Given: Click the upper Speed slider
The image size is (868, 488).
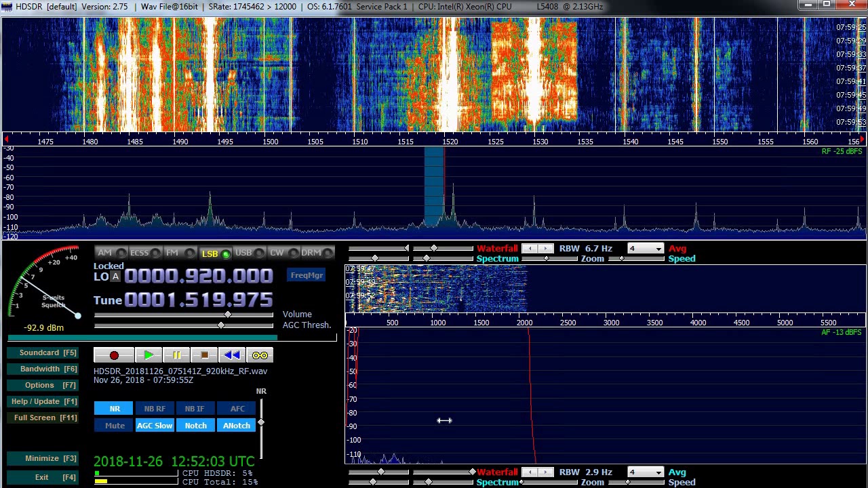Looking at the screenshot, I should click(x=636, y=259).
